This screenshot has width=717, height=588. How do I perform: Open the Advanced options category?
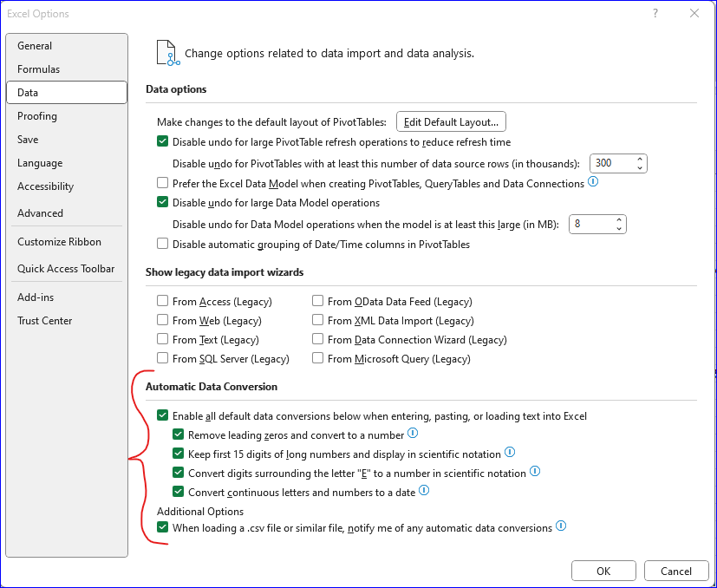(x=67, y=212)
